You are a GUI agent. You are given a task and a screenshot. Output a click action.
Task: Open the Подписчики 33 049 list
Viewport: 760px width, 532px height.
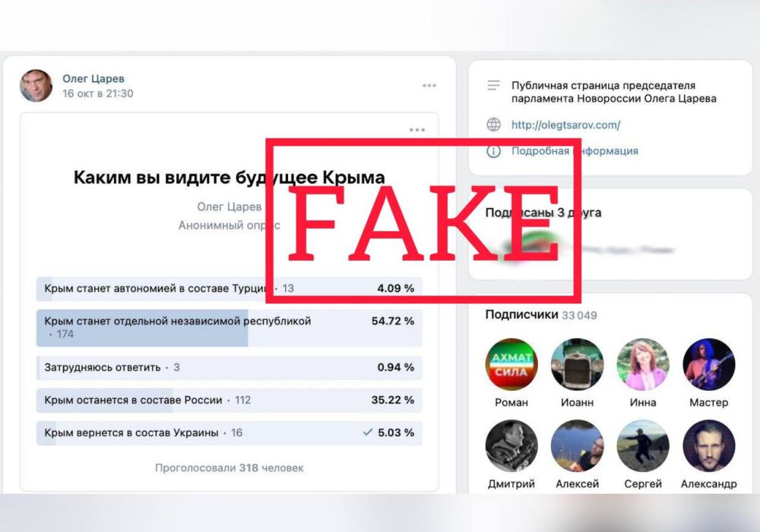(541, 315)
